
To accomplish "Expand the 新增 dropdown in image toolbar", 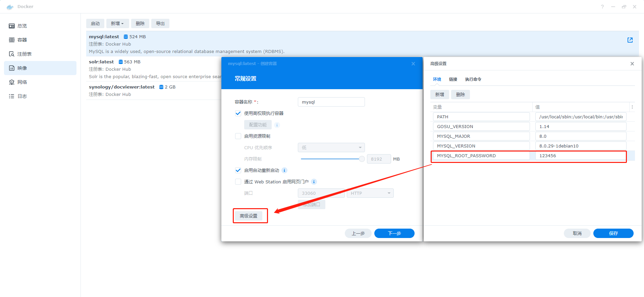I will tap(117, 23).
